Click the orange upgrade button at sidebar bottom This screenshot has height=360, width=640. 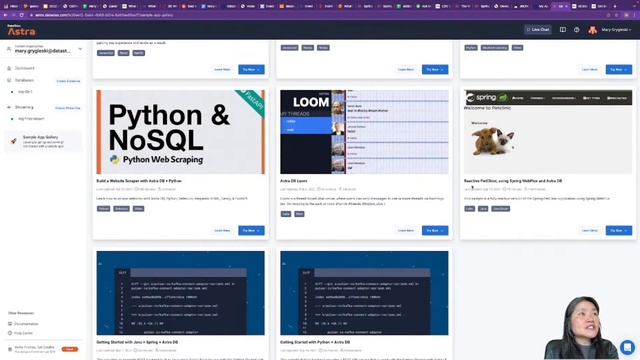click(x=70, y=349)
